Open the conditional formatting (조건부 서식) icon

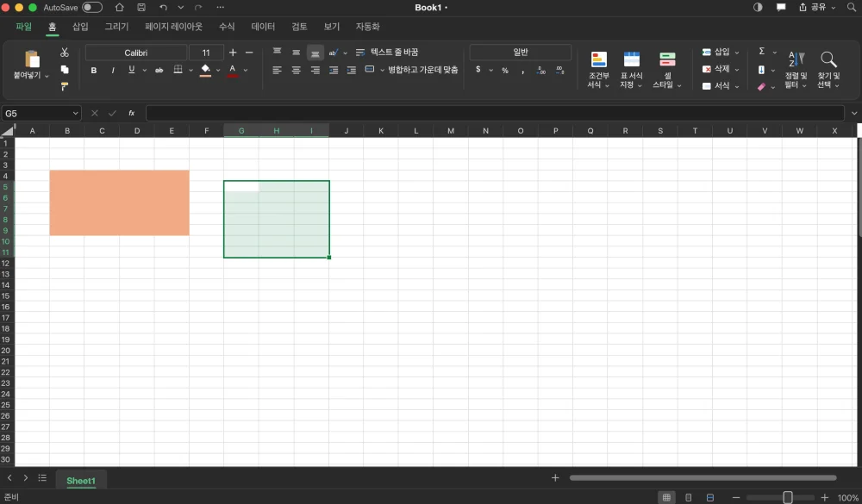[599, 59]
